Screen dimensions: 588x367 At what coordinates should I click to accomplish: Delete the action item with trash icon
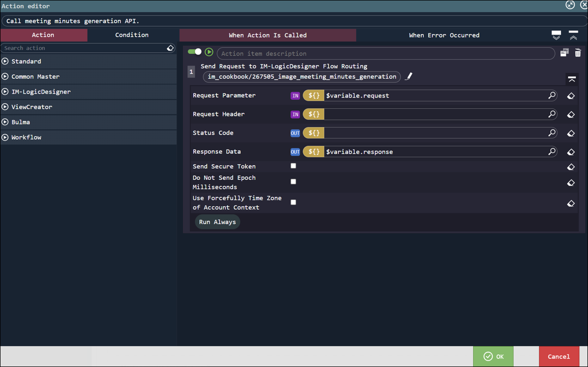tap(578, 53)
